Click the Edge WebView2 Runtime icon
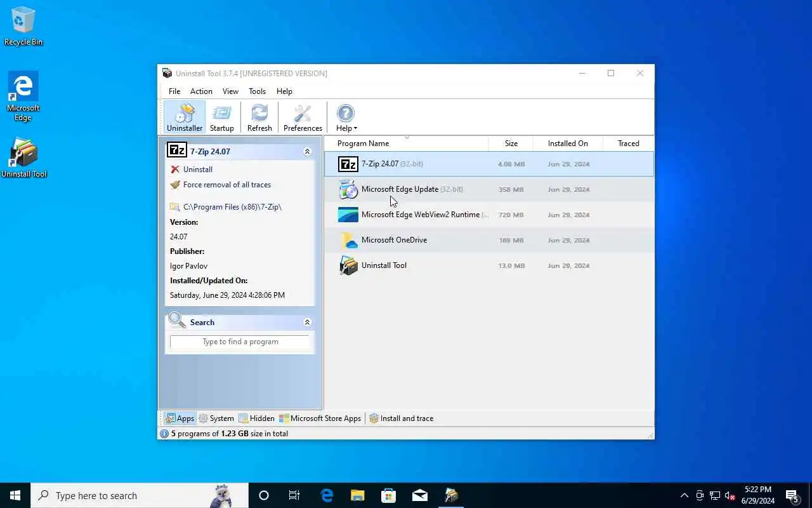The width and height of the screenshot is (812, 508). (348, 215)
